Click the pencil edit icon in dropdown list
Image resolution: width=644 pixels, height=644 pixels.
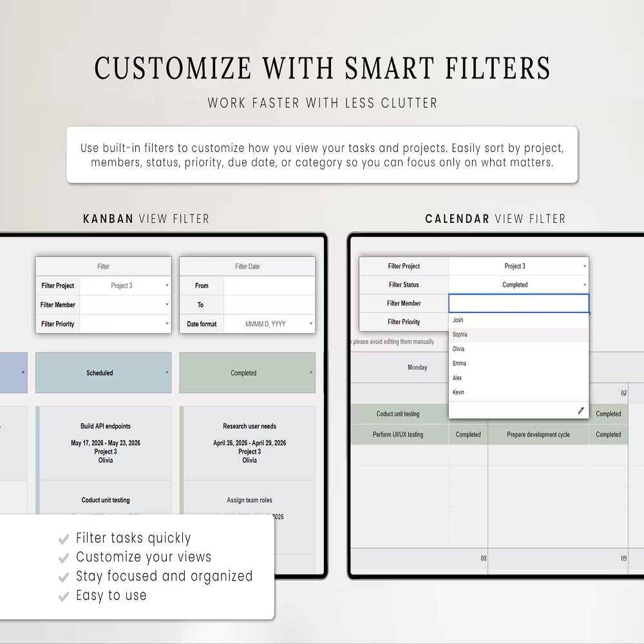pyautogui.click(x=580, y=410)
